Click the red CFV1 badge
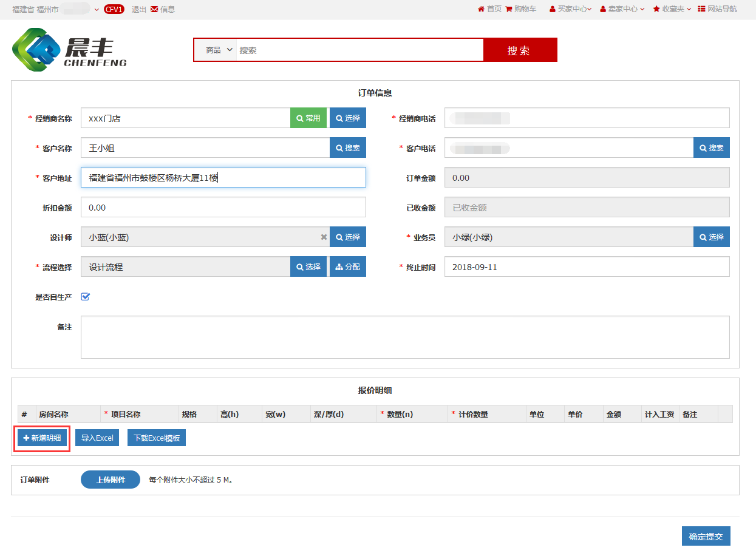This screenshot has height=556, width=756. 114,9
